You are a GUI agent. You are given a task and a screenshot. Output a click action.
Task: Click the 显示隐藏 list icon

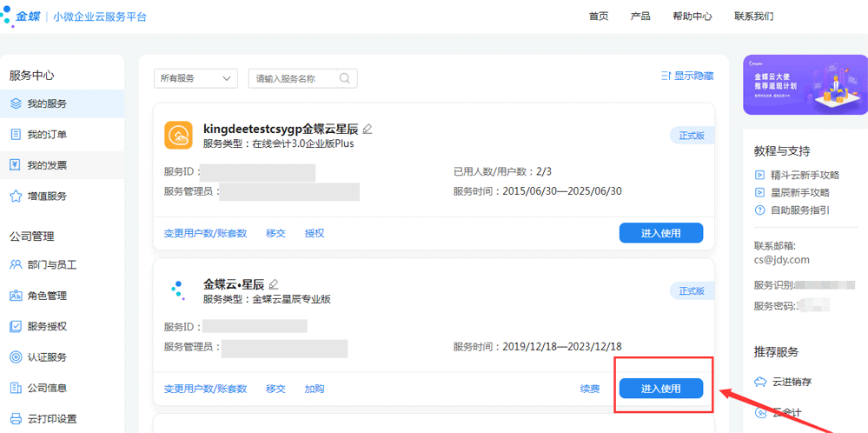pos(666,77)
